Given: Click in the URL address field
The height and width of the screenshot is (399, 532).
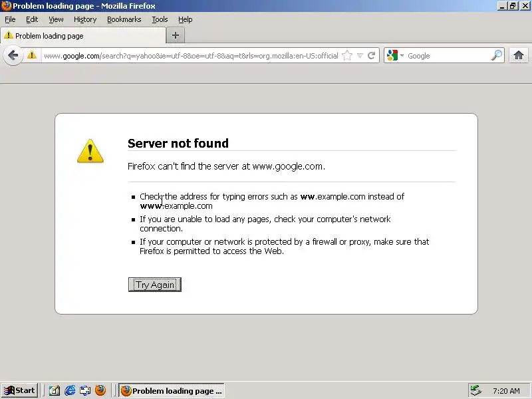Looking at the screenshot, I should (191, 56).
